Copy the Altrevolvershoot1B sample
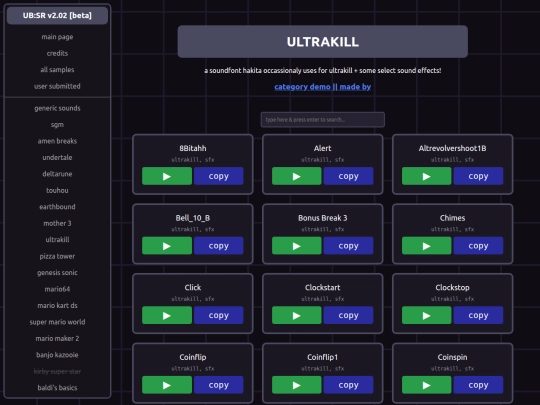 (x=478, y=176)
